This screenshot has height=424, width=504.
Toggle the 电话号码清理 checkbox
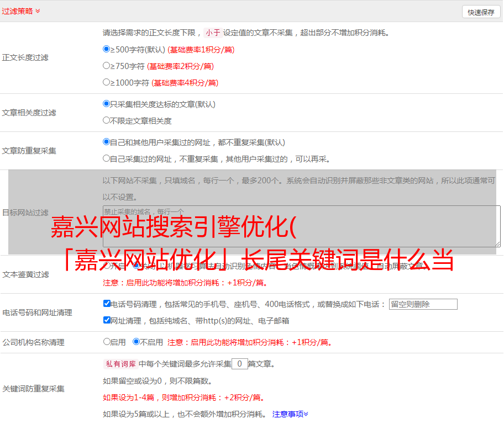point(107,304)
